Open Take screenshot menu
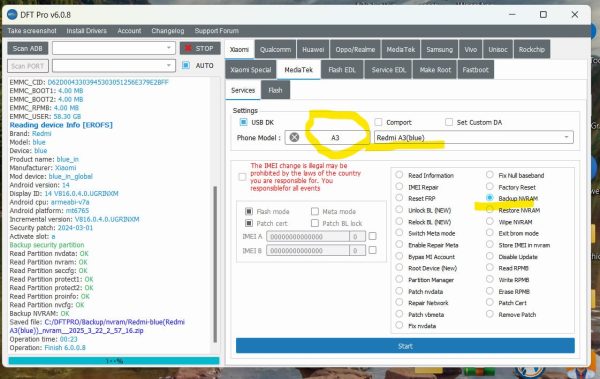 coord(32,31)
